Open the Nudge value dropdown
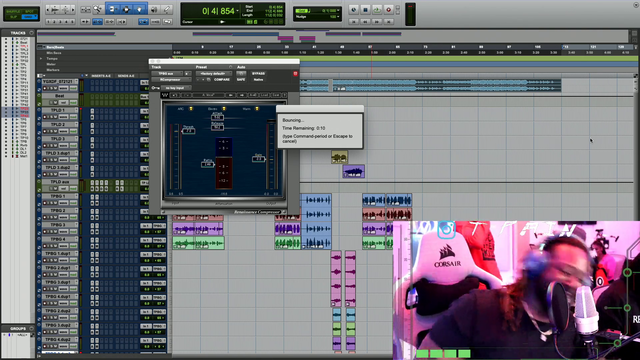The width and height of the screenshot is (640, 360). pyautogui.click(x=338, y=17)
